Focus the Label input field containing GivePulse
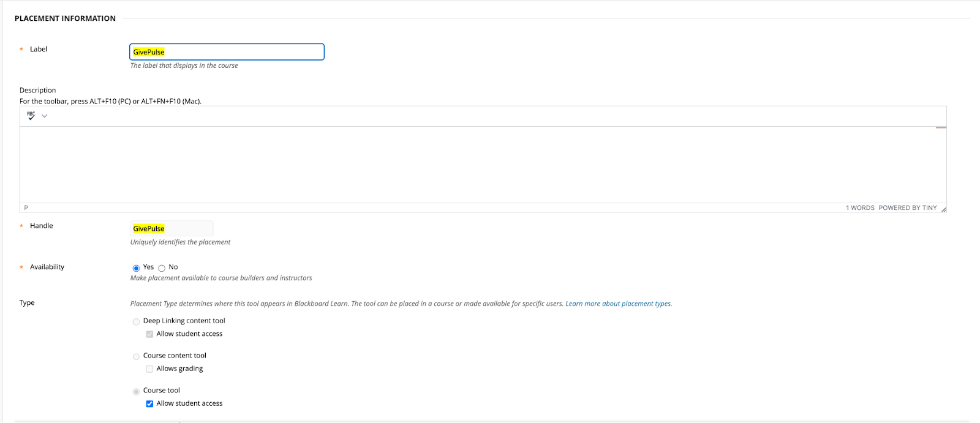The width and height of the screenshot is (980, 423). tap(227, 52)
